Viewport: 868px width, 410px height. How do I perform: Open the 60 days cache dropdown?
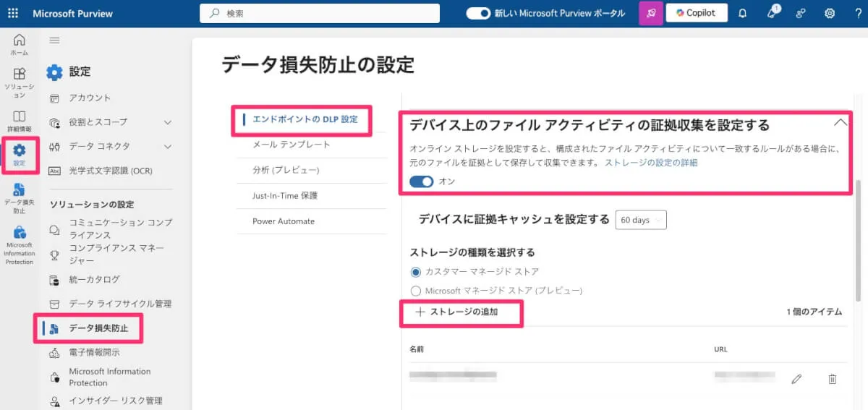point(641,220)
